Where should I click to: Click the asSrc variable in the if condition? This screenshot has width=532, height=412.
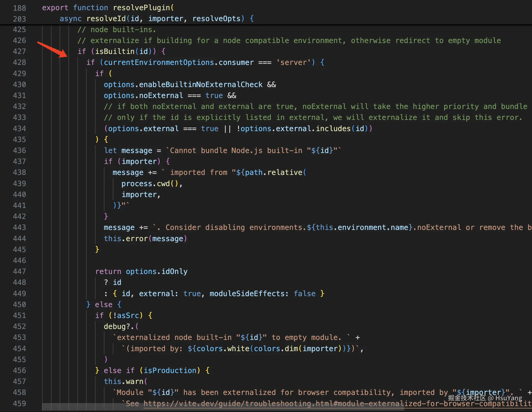(x=128, y=315)
